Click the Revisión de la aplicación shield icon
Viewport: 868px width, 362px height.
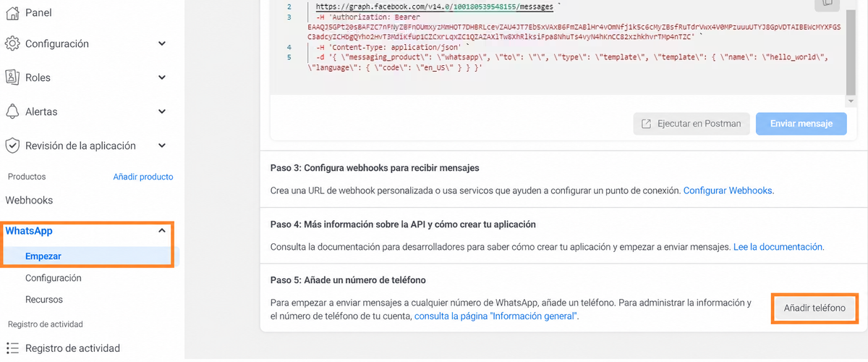[12, 146]
